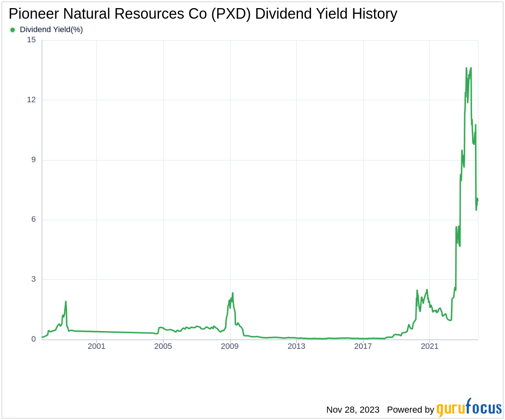This screenshot has width=505, height=420.
Task: Click the 2013 x-axis label
Action: (296, 346)
